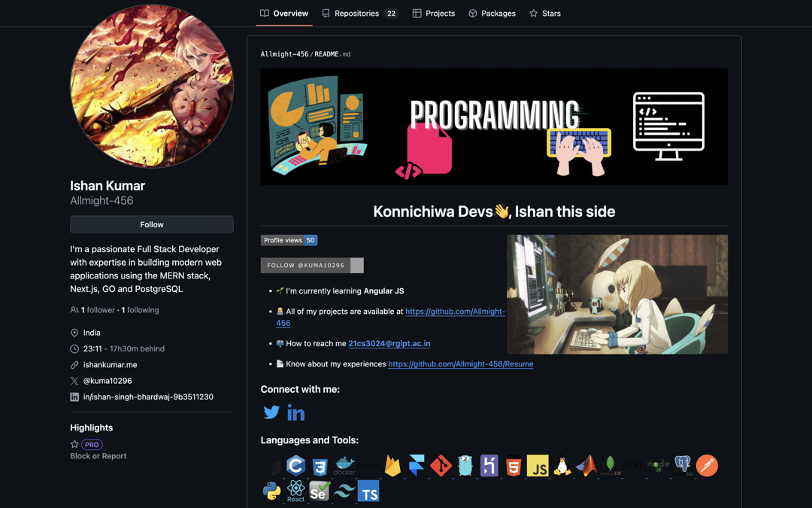Click the PostgreSQL elephant icon
Image resolution: width=812 pixels, height=508 pixels.
[x=683, y=466]
